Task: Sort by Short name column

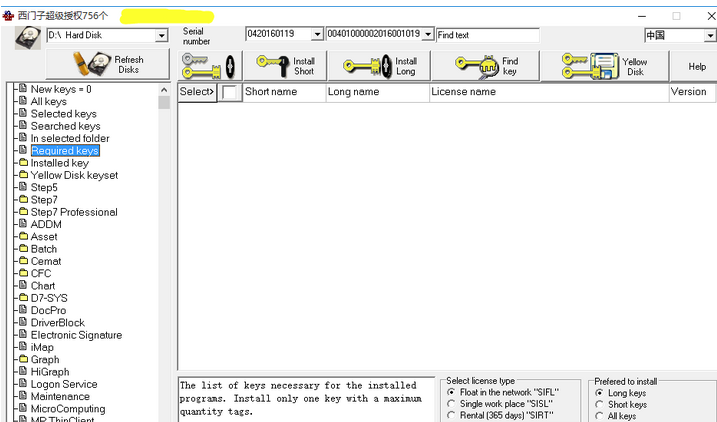Action: pos(284,92)
